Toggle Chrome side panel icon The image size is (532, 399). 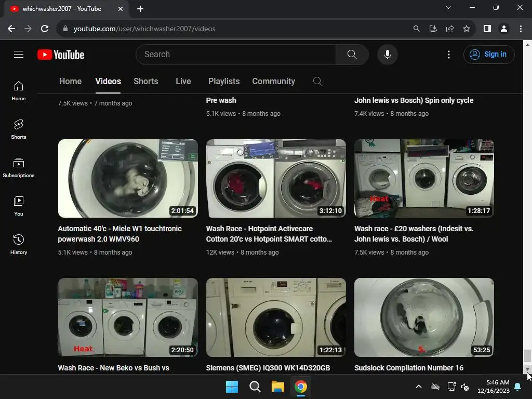pyautogui.click(x=487, y=29)
